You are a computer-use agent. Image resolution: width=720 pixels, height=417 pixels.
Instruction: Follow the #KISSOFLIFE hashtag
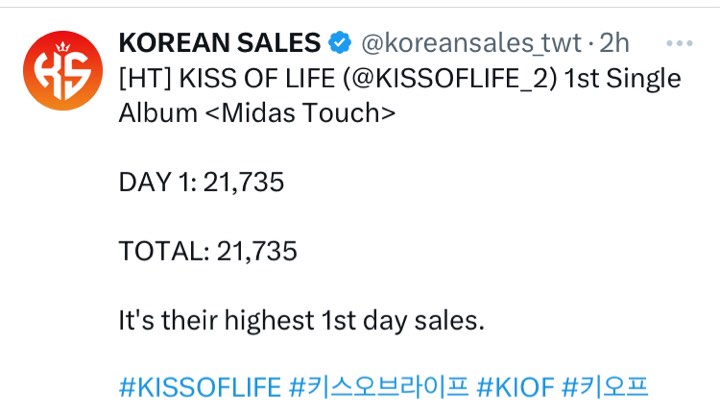click(x=200, y=387)
